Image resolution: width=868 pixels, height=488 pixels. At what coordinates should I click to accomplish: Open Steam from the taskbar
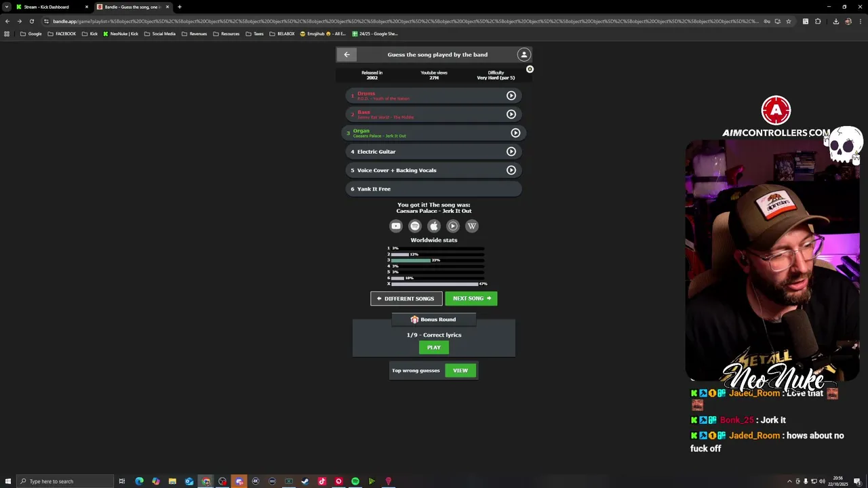pos(305,481)
